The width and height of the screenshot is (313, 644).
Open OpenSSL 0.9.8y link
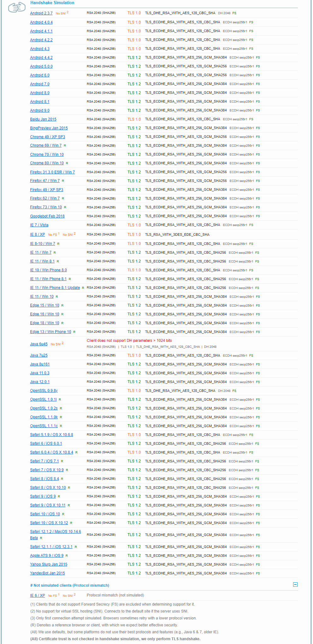pos(44,391)
